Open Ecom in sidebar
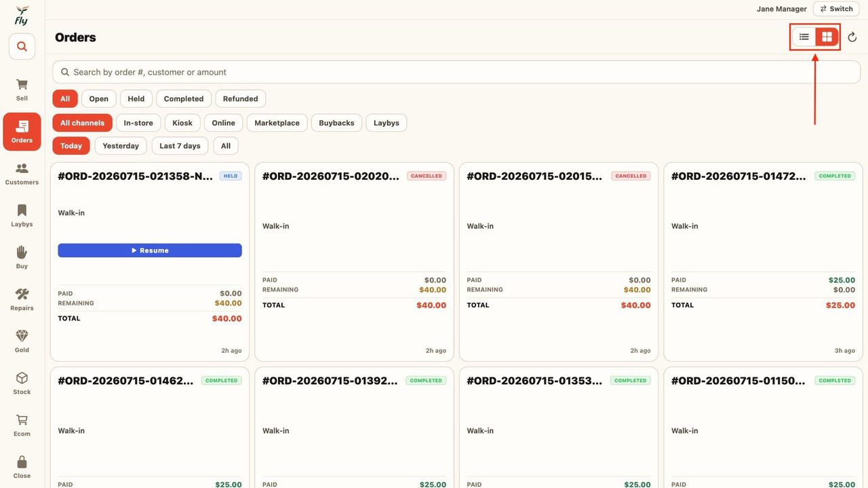 (22, 426)
